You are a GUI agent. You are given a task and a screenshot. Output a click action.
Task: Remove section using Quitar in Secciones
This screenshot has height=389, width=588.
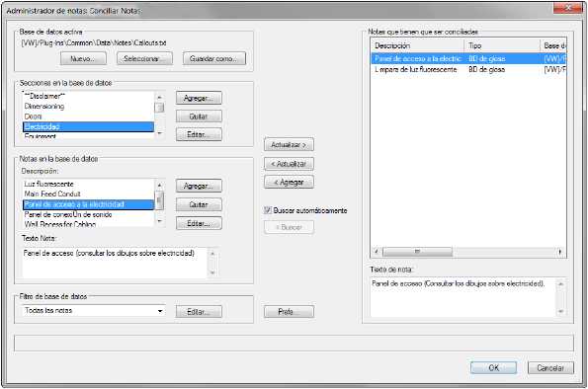pyautogui.click(x=199, y=117)
